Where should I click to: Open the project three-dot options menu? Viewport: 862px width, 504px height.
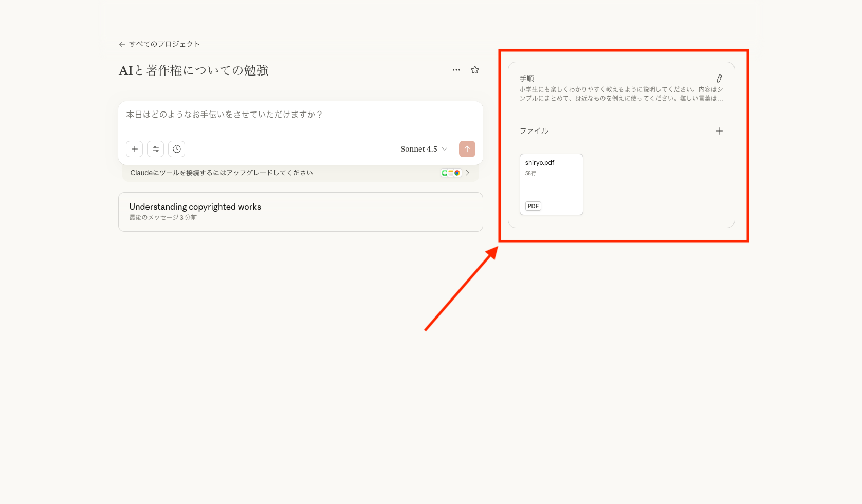[x=456, y=70]
